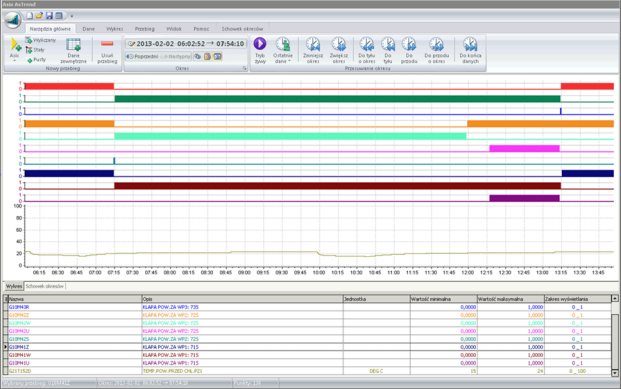
Task: Open the AsTrend application orb menu
Action: coord(12,19)
